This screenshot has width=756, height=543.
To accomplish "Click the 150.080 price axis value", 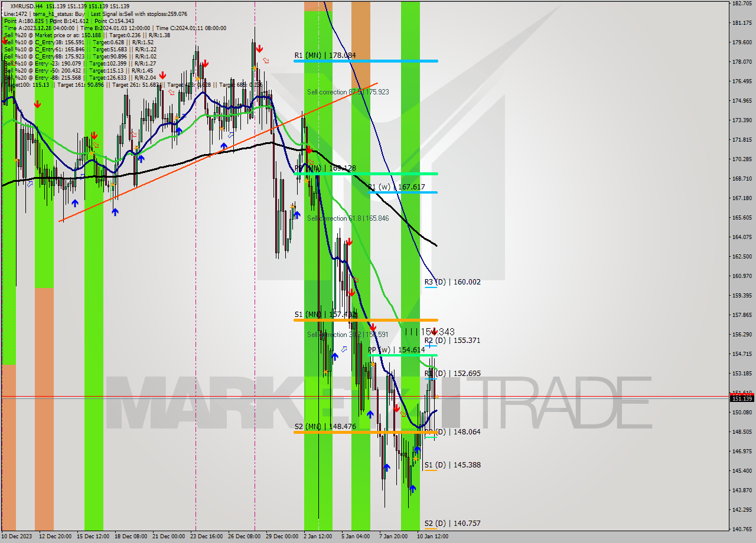I will click(742, 413).
